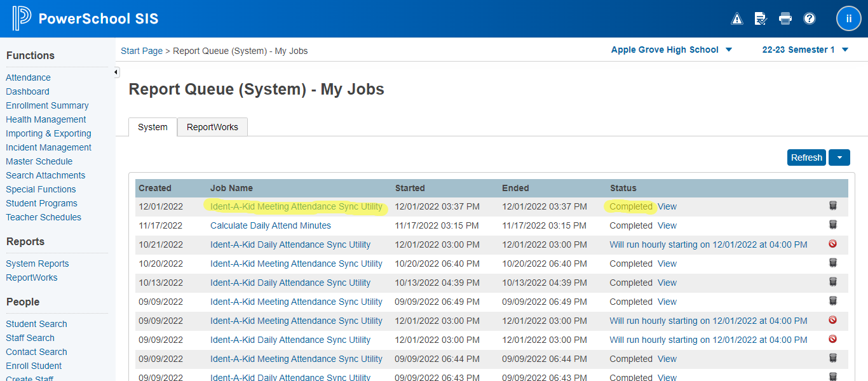Delete the 09/09/2022 06:49 PM Meeting Sync job
The width and height of the screenshot is (868, 381).
[x=832, y=301]
